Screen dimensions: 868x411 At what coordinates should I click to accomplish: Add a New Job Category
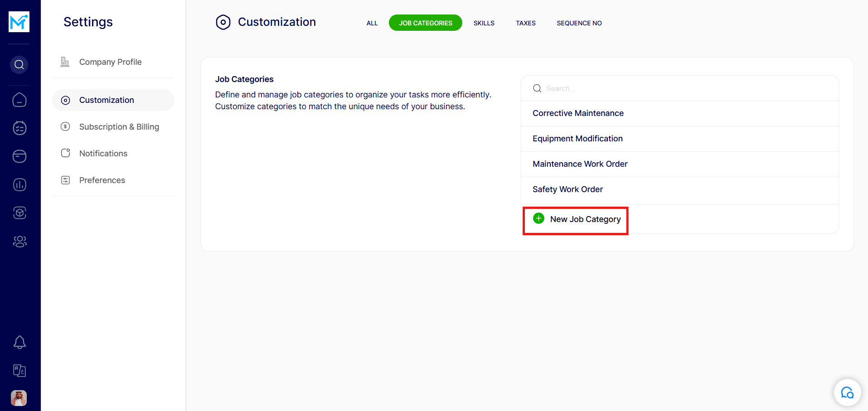(576, 219)
